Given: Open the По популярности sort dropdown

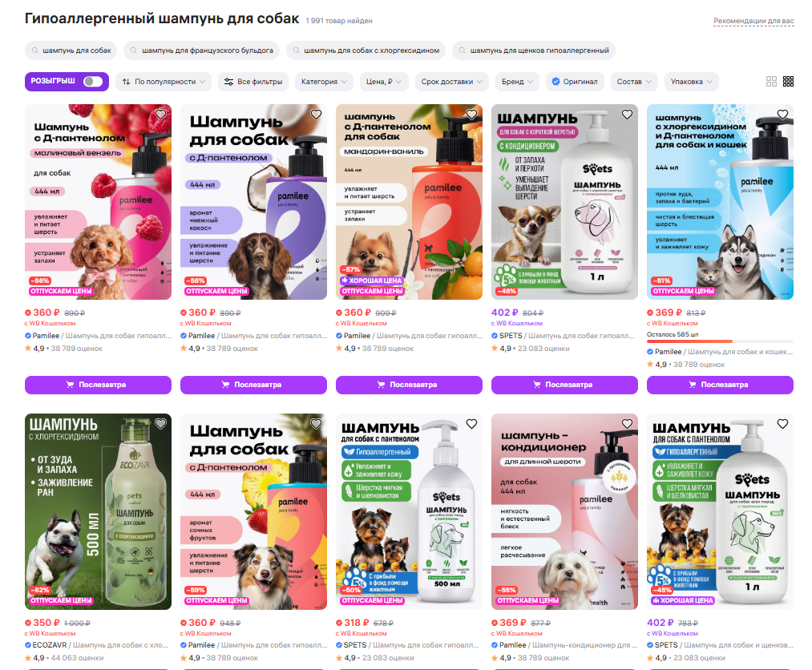Looking at the screenshot, I should (x=164, y=82).
